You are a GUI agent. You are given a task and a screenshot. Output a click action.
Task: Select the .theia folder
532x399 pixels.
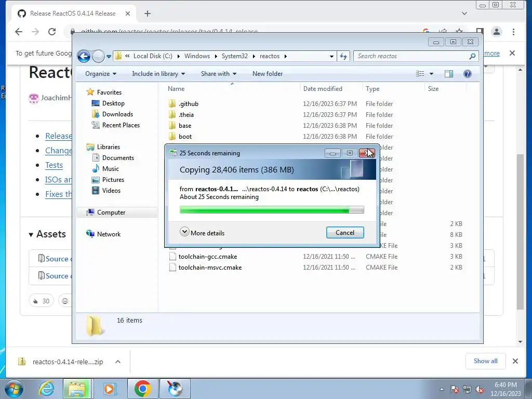point(186,115)
